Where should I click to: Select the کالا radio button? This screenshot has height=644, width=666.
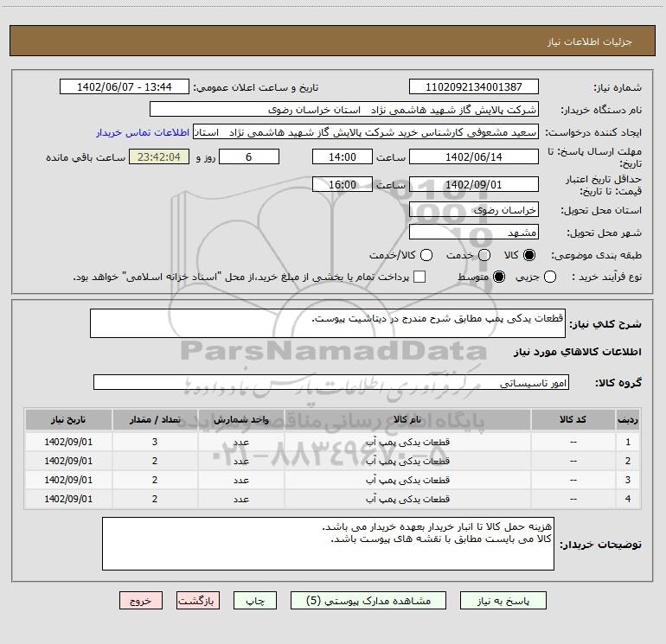click(x=529, y=255)
